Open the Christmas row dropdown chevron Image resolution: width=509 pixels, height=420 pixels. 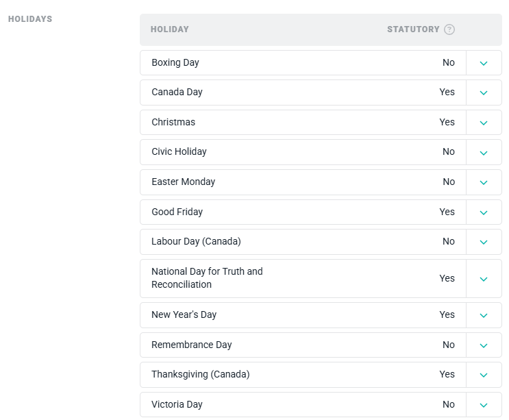point(484,123)
